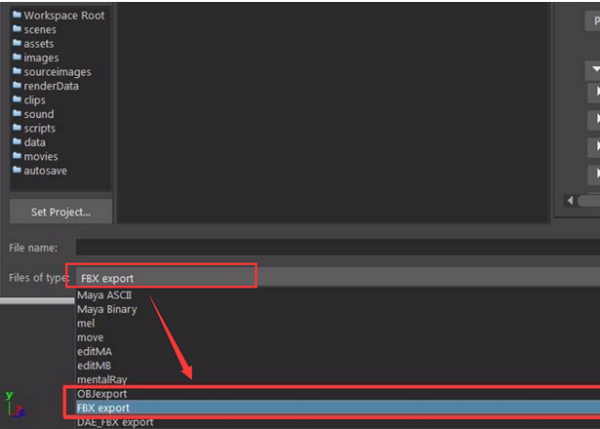The image size is (600, 429).
Task: Click the images folder icon
Action: [x=17, y=57]
